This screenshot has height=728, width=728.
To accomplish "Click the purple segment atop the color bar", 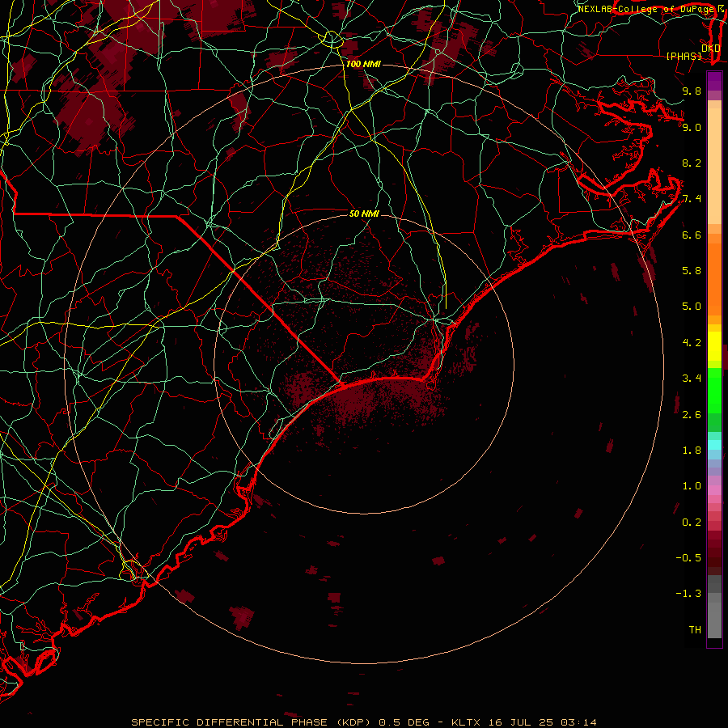I will (x=714, y=81).
